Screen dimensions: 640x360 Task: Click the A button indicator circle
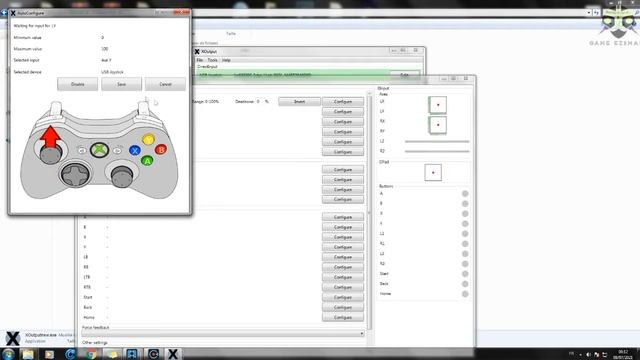465,193
